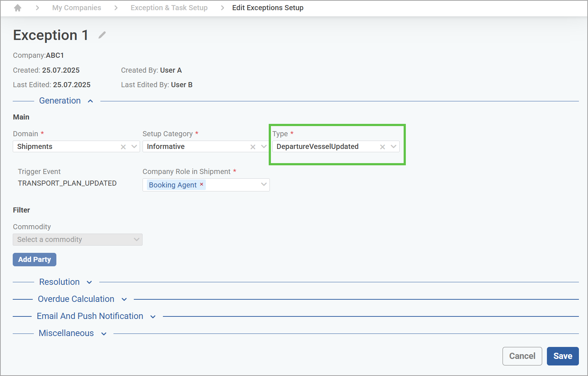Expand the Overdue Calculation section
The image size is (588, 376).
click(124, 299)
